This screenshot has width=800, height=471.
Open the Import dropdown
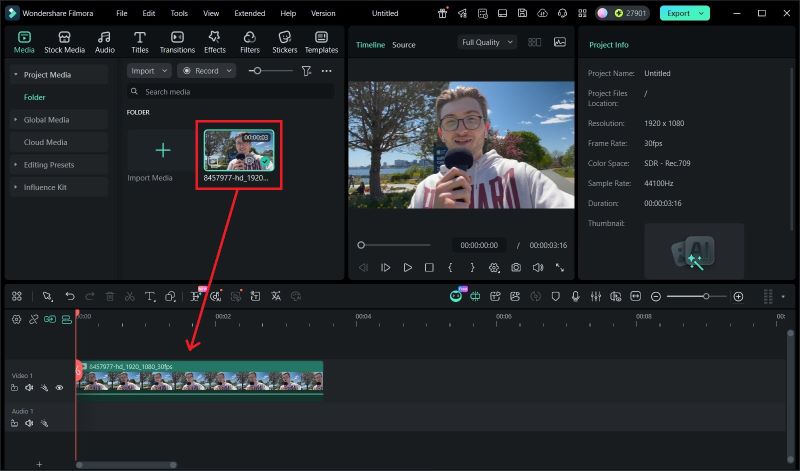149,71
